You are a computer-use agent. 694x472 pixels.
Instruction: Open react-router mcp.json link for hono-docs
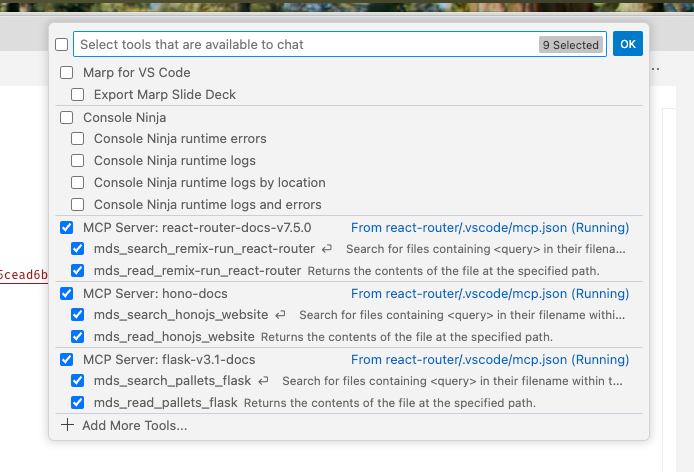pyautogui.click(x=490, y=293)
